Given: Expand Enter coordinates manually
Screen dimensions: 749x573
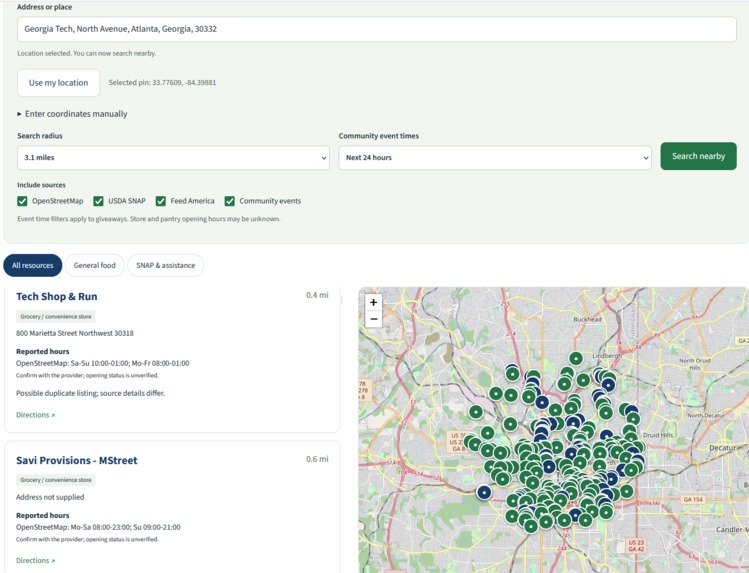Looking at the screenshot, I should tap(73, 114).
